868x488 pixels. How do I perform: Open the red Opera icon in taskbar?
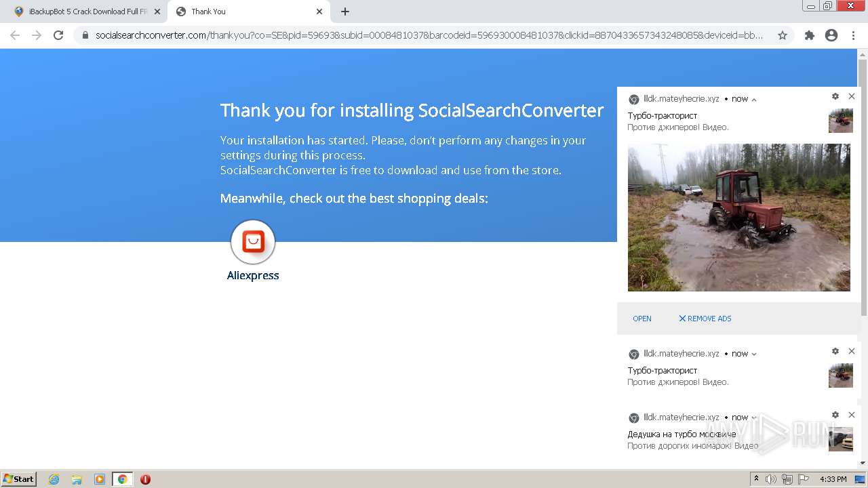click(x=145, y=479)
